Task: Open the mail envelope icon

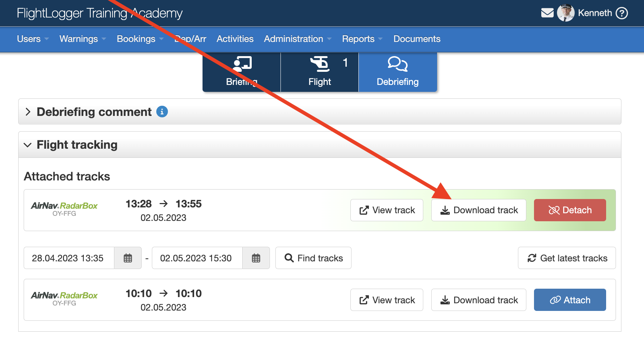Action: tap(547, 13)
